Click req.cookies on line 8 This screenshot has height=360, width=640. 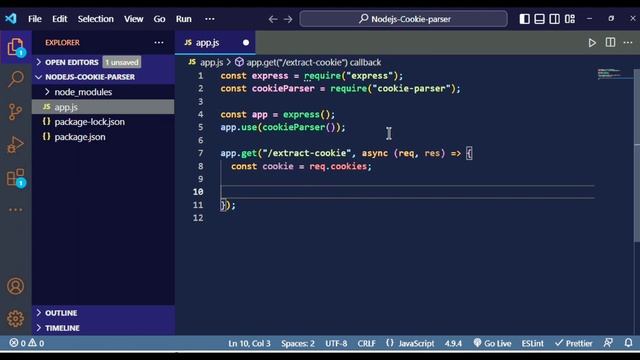338,167
